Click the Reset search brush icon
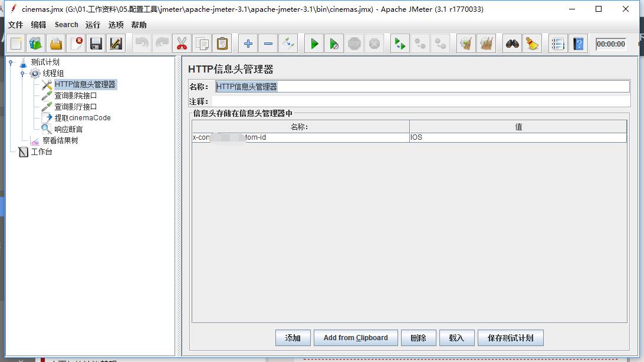The width and height of the screenshot is (644, 362). tap(533, 44)
